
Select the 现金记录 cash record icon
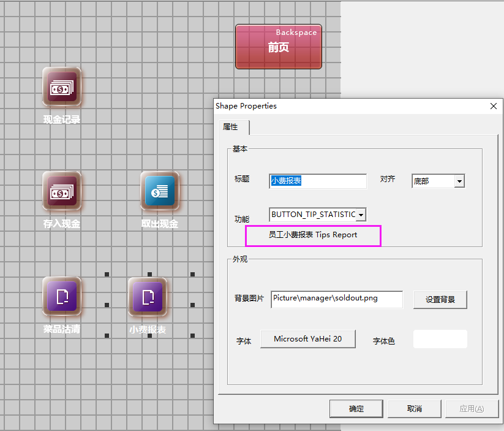tap(62, 87)
